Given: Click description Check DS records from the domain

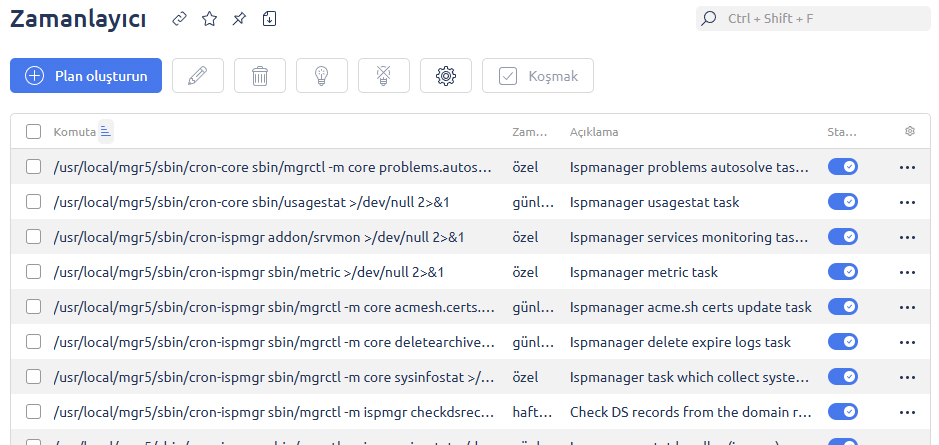Looking at the screenshot, I should click(x=690, y=412).
